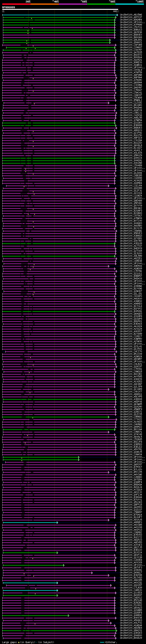Select the query name BP086889
Viewport: 146px width, 644px height.
8,8
